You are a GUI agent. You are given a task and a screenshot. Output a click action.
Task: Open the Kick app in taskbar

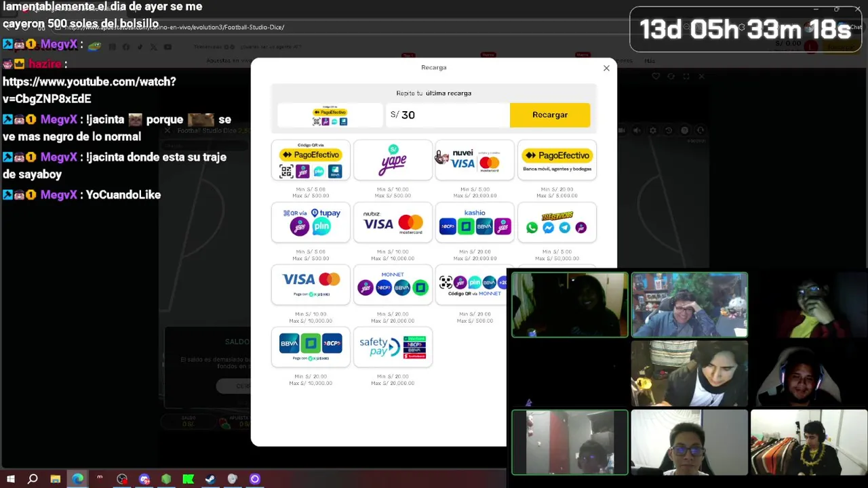pos(189,479)
